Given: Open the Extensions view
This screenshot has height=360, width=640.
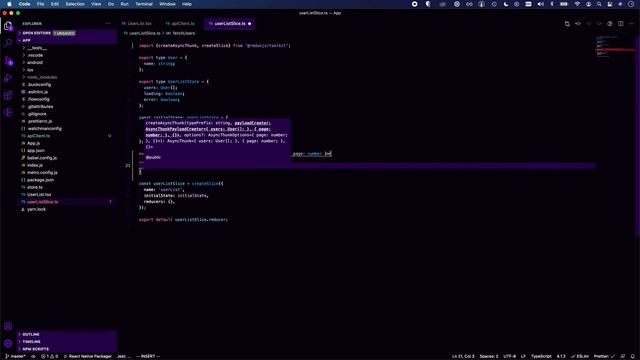Looking at the screenshot, I should [8, 95].
